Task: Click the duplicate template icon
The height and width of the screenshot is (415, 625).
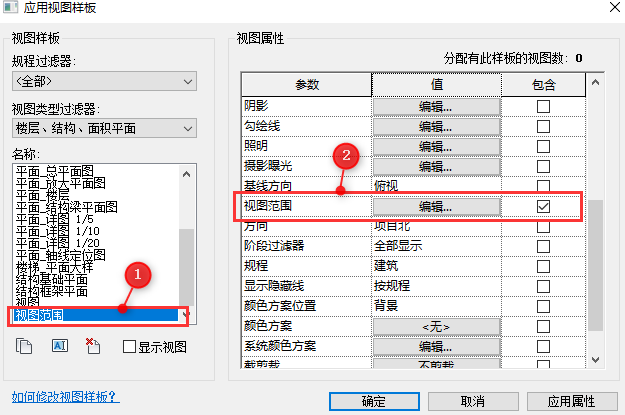Action: click(24, 346)
